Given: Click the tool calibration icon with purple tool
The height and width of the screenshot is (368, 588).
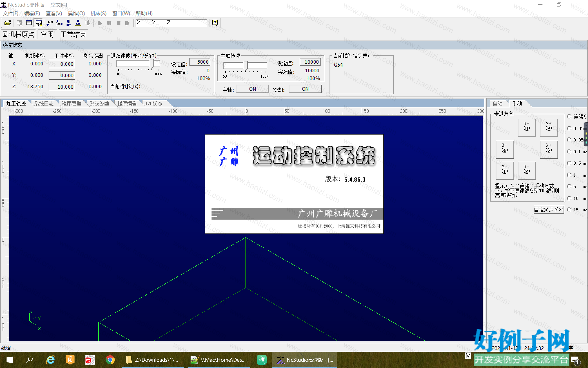Looking at the screenshot, I should (69, 23).
